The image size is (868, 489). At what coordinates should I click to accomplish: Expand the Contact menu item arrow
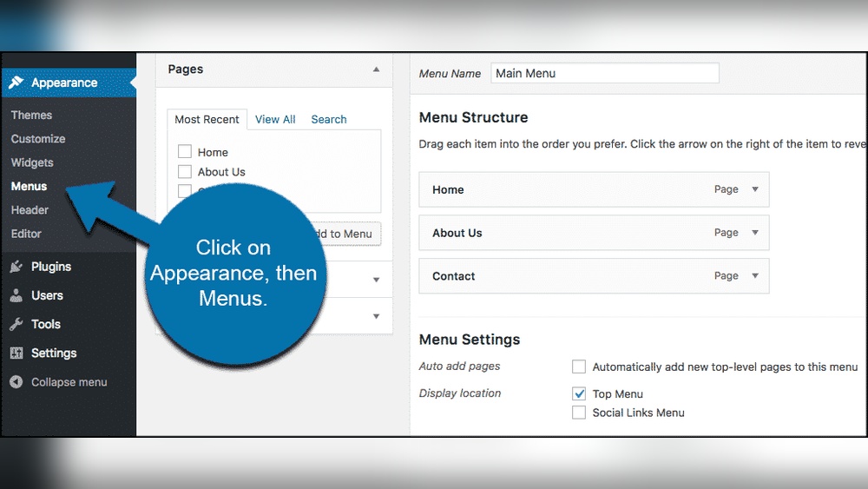(x=754, y=276)
